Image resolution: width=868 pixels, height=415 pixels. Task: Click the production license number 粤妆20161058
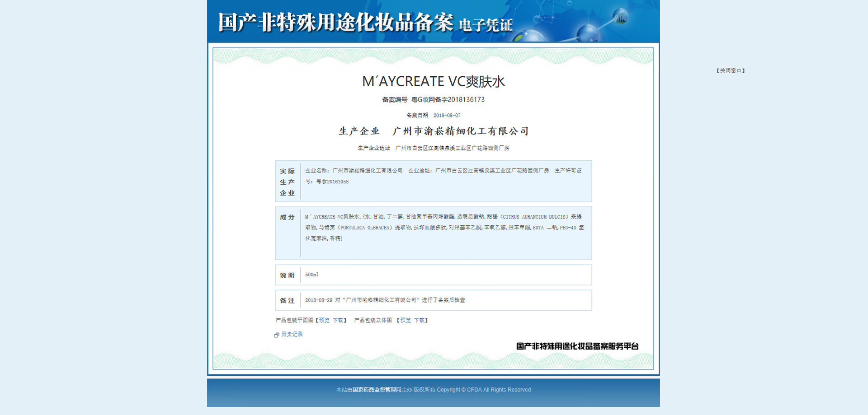(332, 182)
